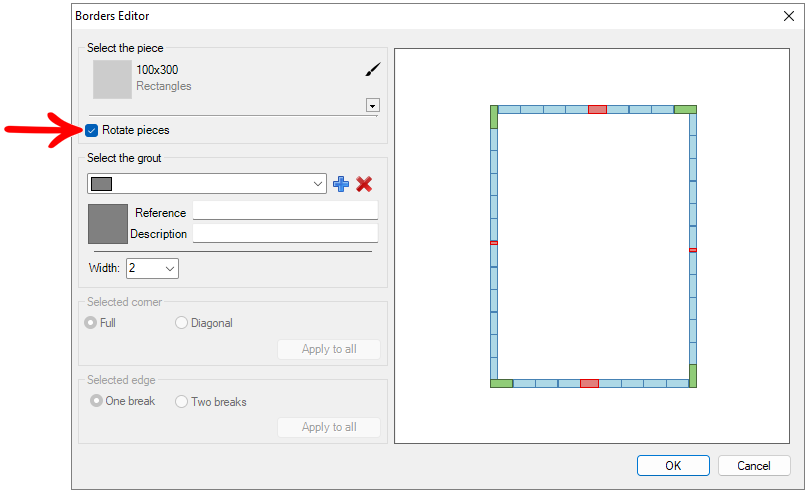Close the Borders Editor dialog

tap(788, 16)
